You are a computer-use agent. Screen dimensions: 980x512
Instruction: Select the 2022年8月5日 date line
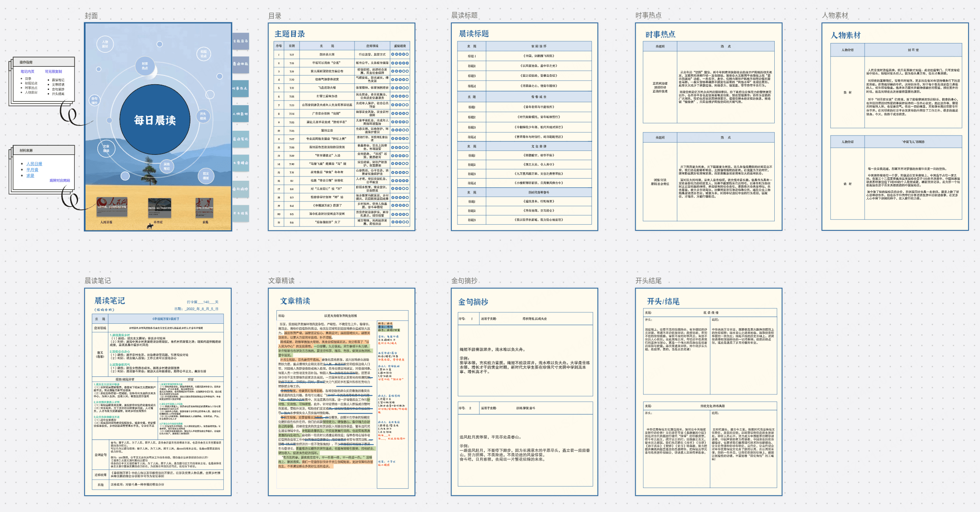[x=196, y=309]
